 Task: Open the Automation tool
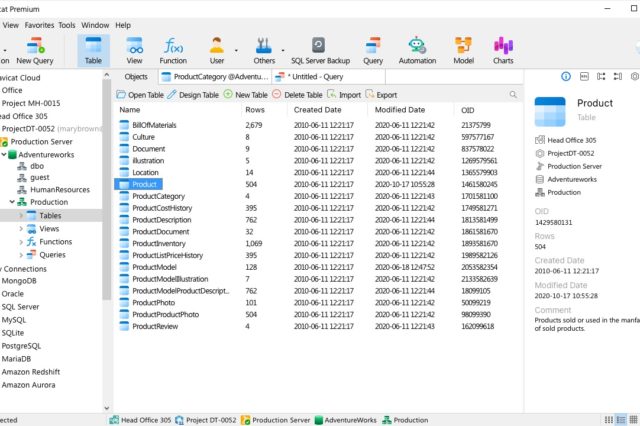[x=417, y=51]
